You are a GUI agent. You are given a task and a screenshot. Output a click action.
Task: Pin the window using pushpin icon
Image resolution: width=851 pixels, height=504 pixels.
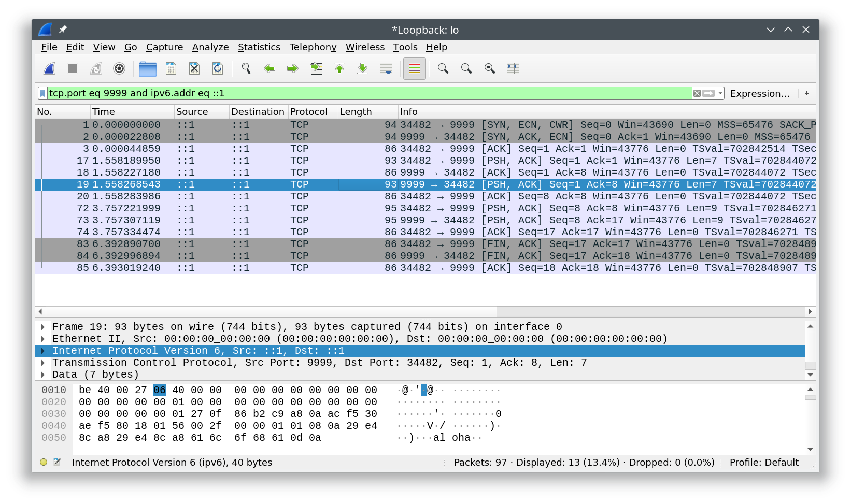(63, 30)
